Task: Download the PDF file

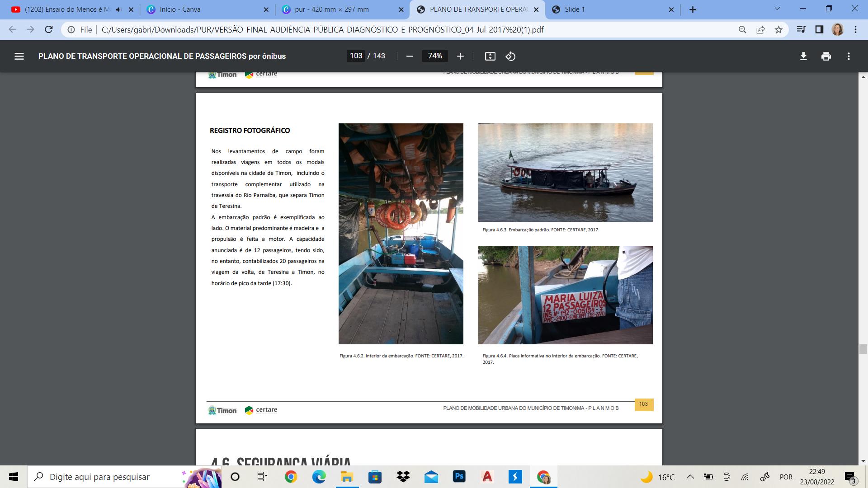Action: 803,56
